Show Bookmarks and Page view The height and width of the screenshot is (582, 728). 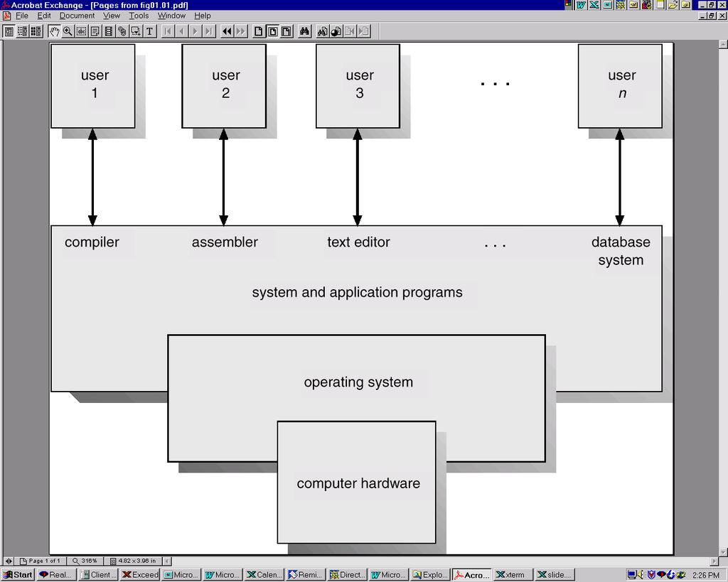coord(22,31)
